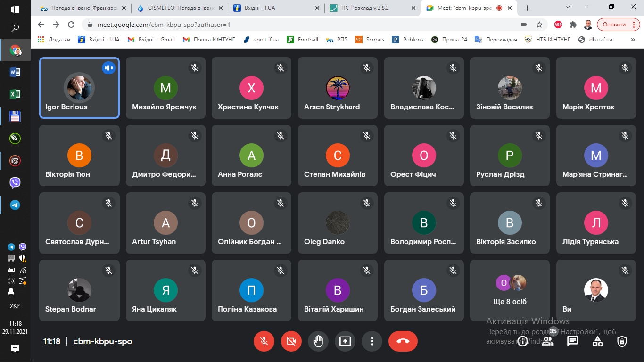644x362 pixels.
Task: Open the Activities shapes icon
Action: 597,341
